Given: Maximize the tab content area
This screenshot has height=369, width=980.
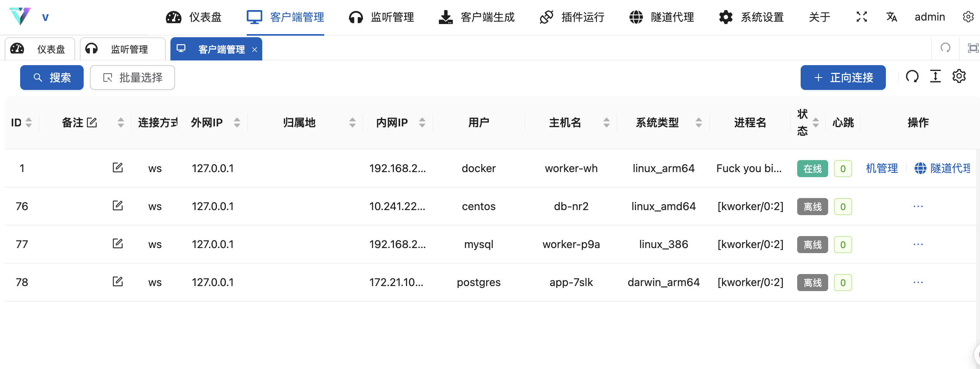Looking at the screenshot, I should (x=973, y=48).
